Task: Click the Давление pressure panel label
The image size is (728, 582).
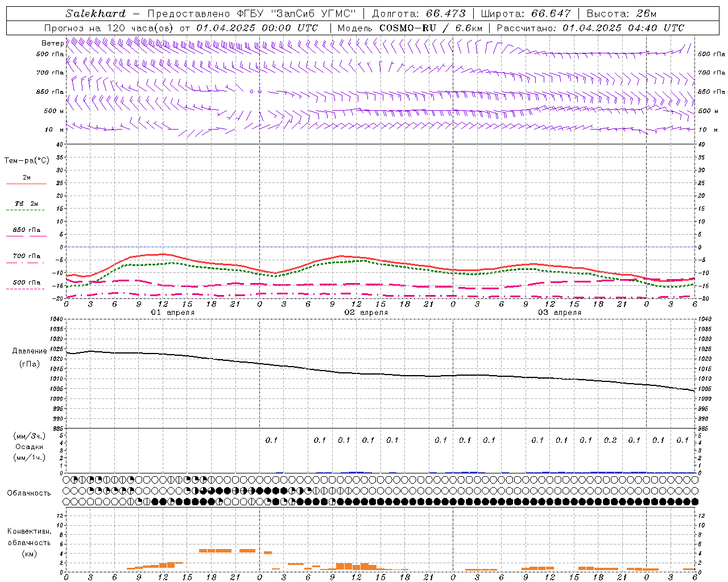Action: tap(30, 351)
